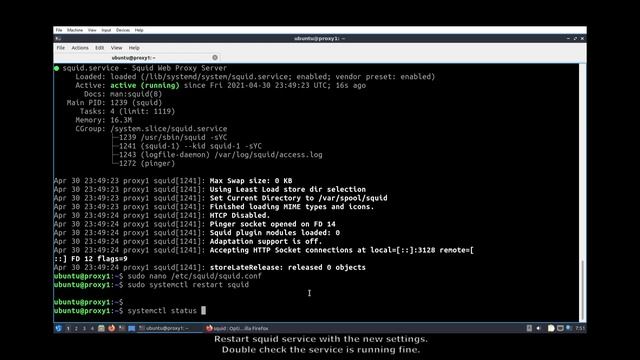Switch to the Firefox squid taskbar window button

[x=237, y=328]
